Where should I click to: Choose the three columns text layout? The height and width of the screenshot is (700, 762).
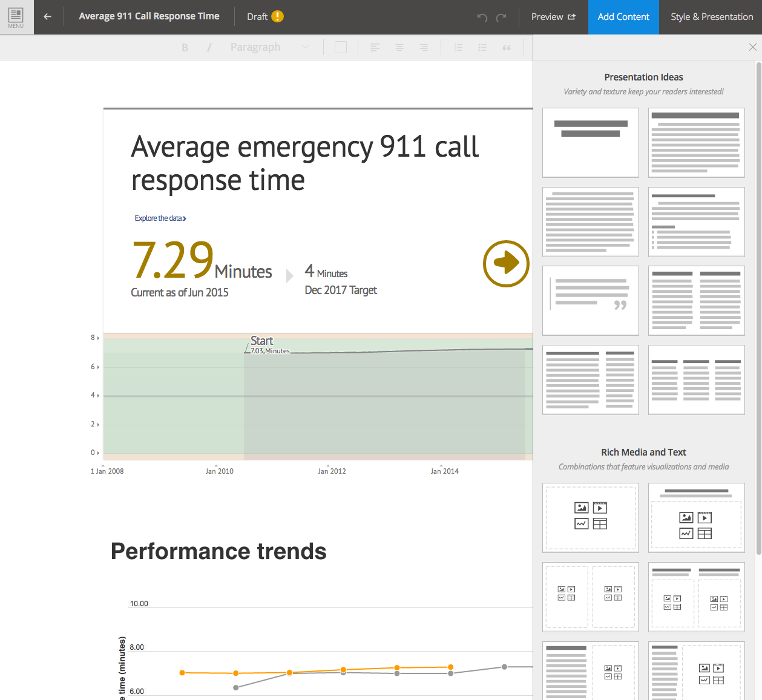[696, 380]
